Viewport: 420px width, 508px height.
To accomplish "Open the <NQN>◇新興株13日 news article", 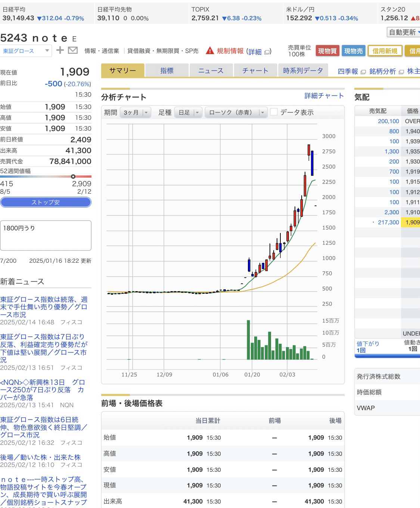I will point(43,390).
